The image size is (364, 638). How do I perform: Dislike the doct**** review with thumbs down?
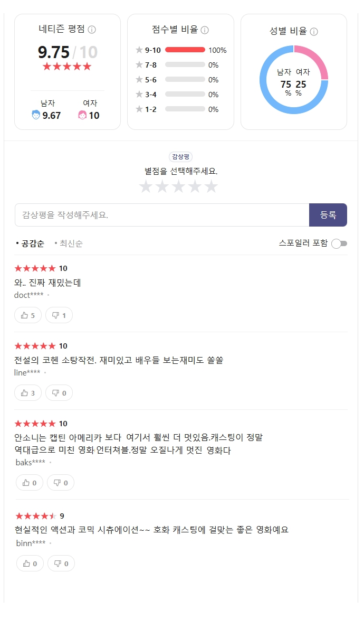click(x=59, y=315)
